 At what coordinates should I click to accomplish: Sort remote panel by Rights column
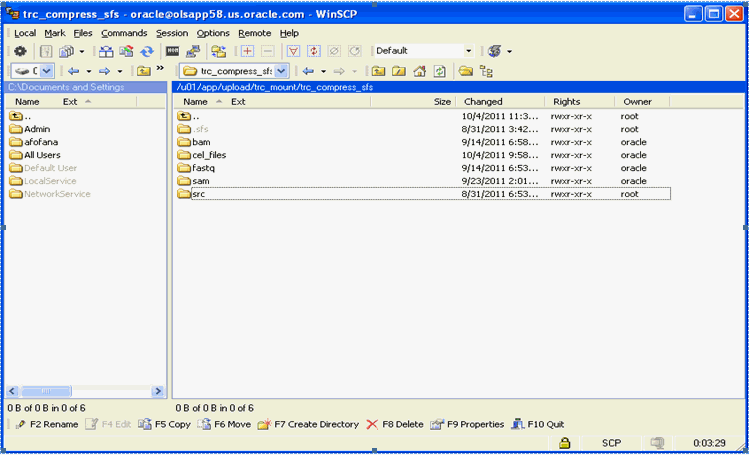pos(580,102)
